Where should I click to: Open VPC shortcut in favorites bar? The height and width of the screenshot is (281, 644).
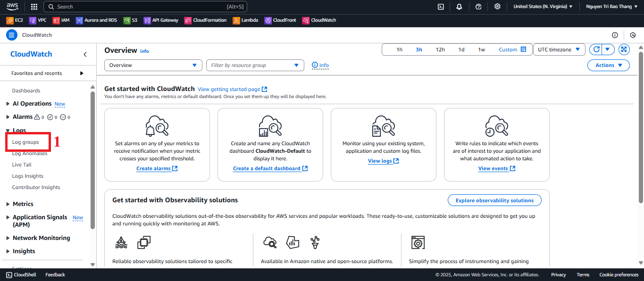click(x=38, y=20)
